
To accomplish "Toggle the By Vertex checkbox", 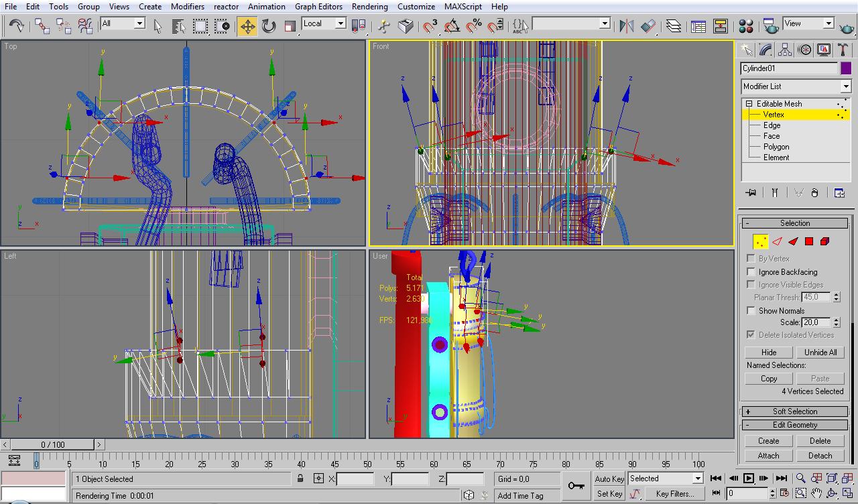I will (751, 258).
